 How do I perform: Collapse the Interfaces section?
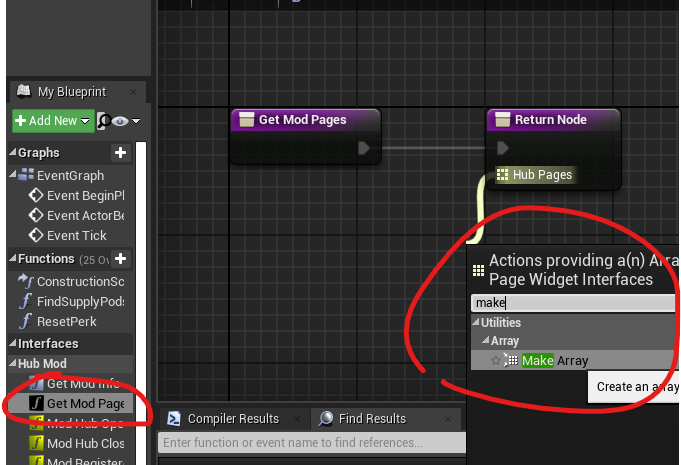click(13, 343)
